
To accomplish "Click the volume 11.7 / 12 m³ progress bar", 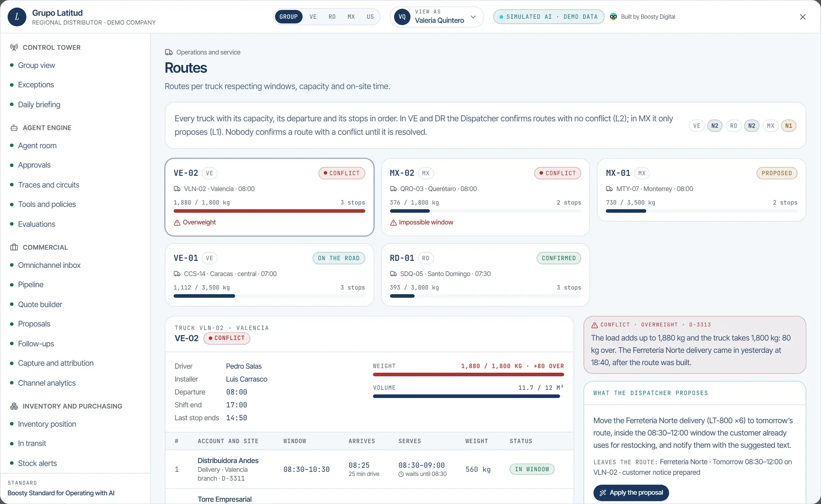I will 468,396.
